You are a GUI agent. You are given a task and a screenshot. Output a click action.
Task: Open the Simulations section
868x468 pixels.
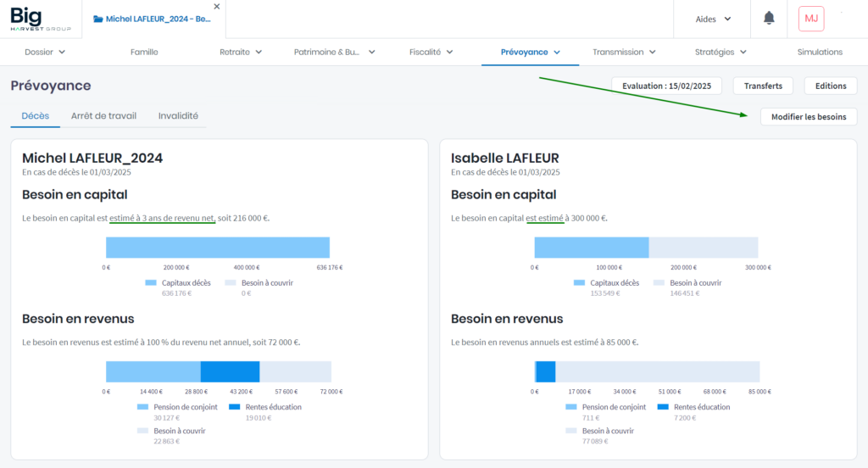click(820, 52)
